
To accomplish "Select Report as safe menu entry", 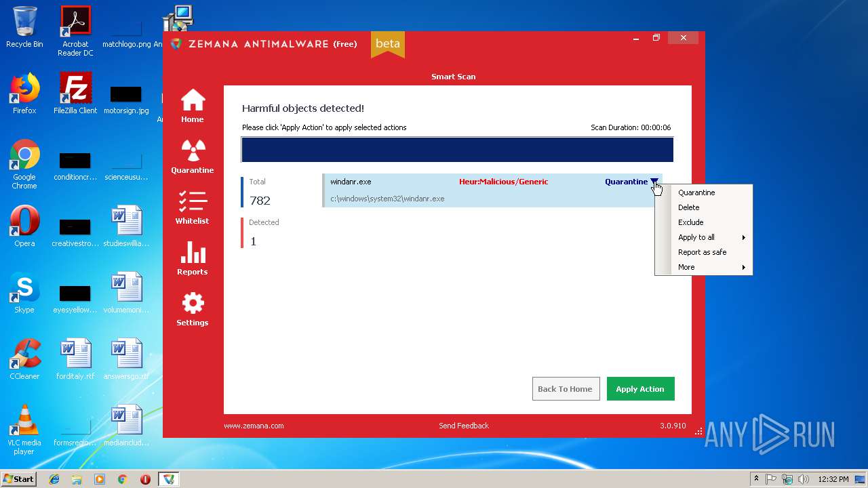I will (703, 252).
